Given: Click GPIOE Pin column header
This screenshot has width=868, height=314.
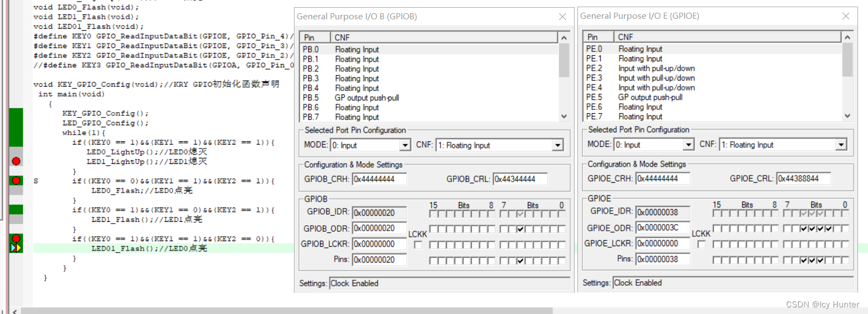Looking at the screenshot, I should point(599,37).
